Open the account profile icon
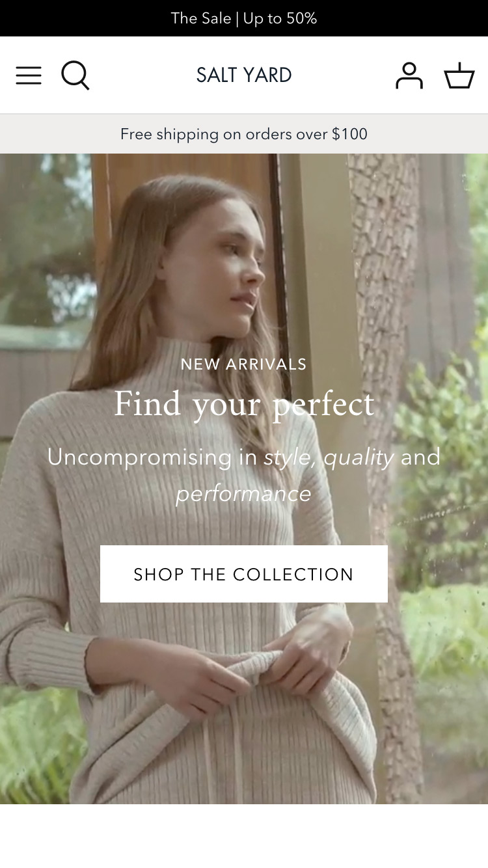This screenshot has width=488, height=868. coord(409,75)
